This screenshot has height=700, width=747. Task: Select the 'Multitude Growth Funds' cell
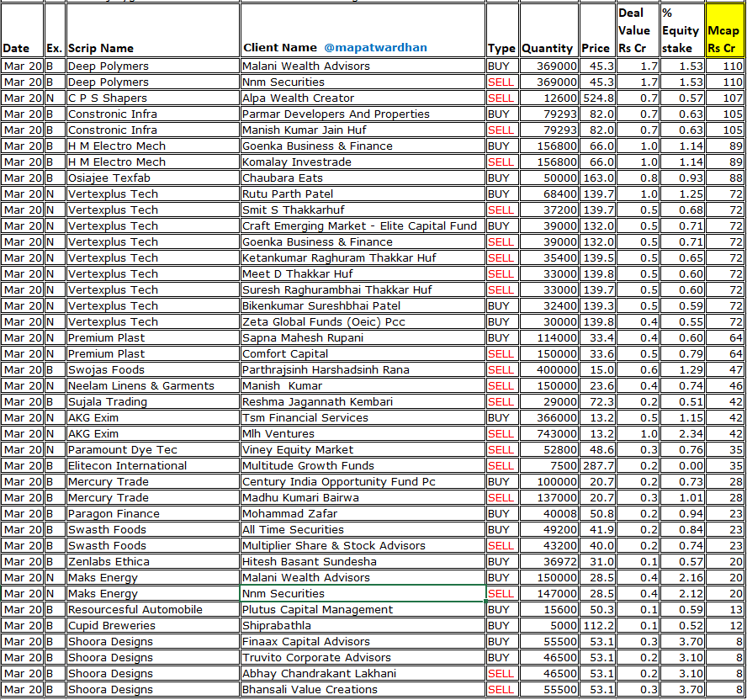point(363,465)
